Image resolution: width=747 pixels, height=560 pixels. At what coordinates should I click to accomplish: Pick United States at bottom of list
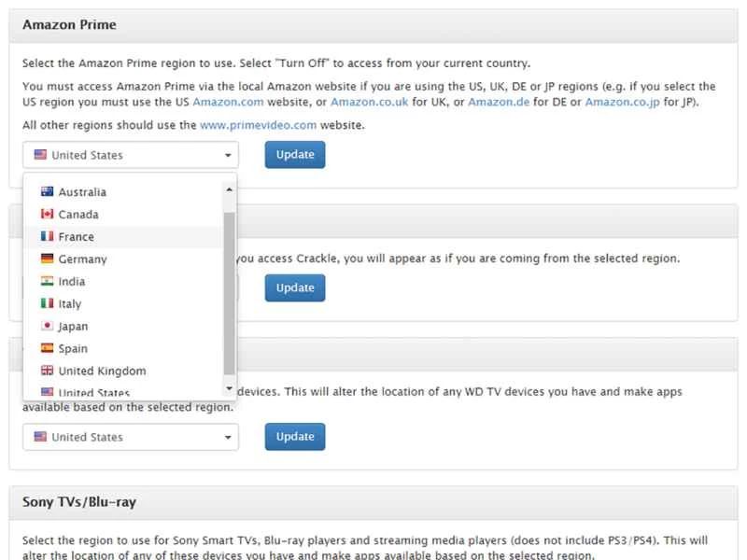pyautogui.click(x=93, y=393)
